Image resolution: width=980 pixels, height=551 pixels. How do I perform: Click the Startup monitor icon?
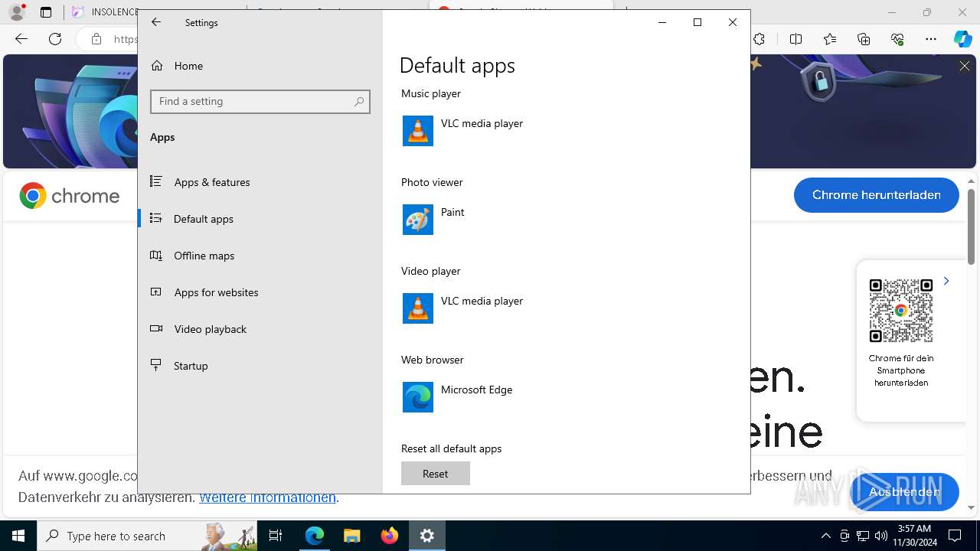(x=156, y=365)
